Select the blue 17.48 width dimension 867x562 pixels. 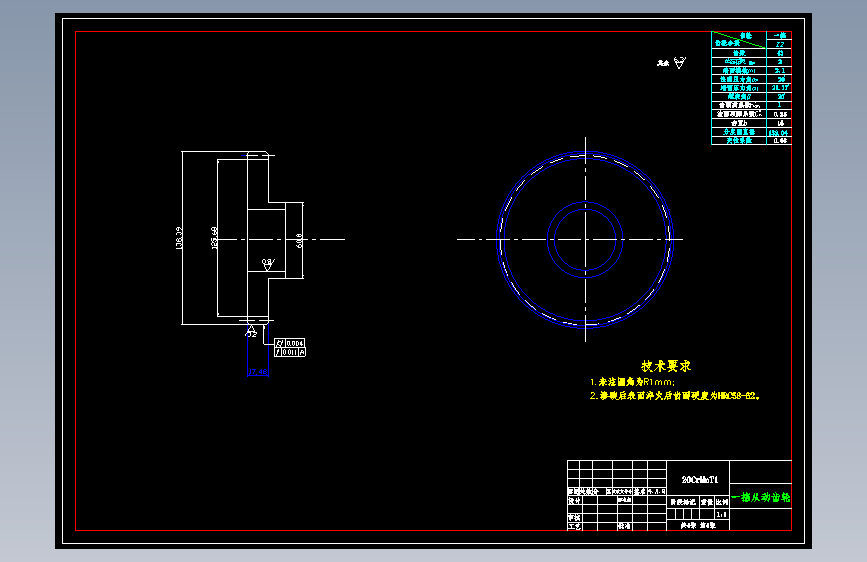(x=258, y=372)
